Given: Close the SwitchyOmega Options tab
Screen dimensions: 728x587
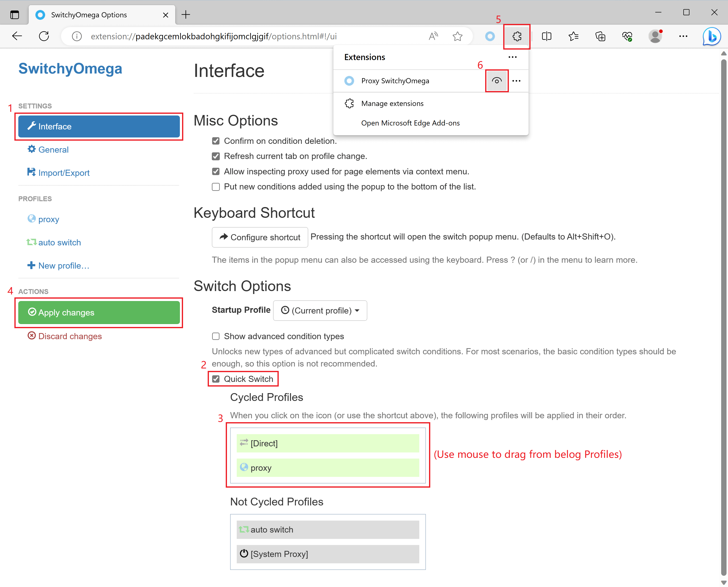Looking at the screenshot, I should 166,15.
